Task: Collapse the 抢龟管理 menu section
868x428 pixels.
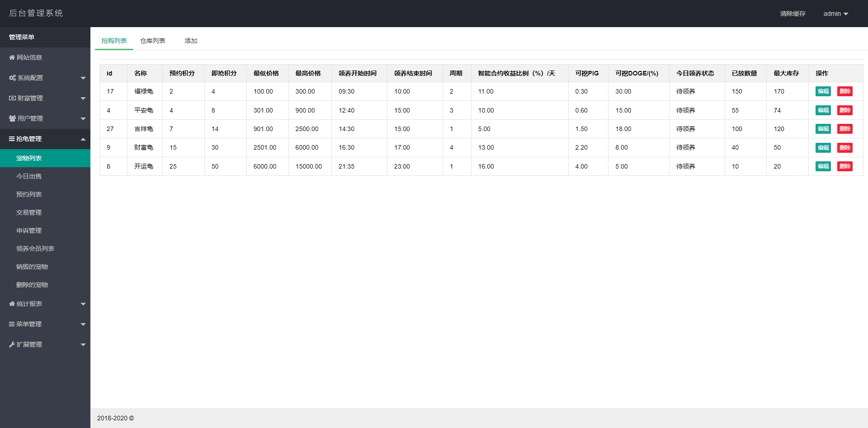Action: point(83,139)
